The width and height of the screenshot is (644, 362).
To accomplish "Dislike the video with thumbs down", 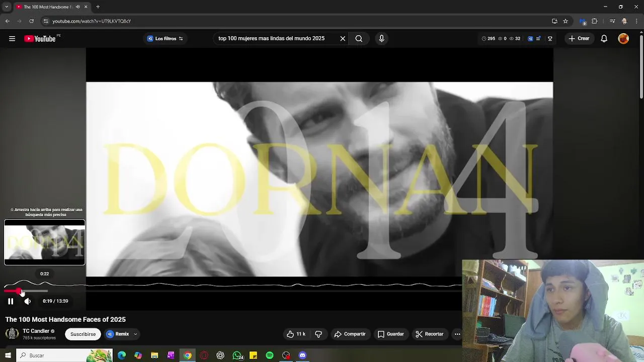I will (x=318, y=334).
